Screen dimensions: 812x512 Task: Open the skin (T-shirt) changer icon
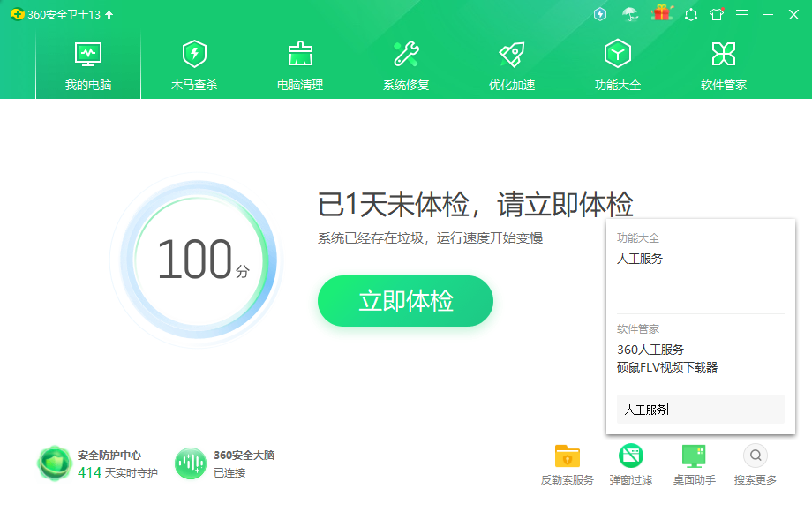point(717,14)
